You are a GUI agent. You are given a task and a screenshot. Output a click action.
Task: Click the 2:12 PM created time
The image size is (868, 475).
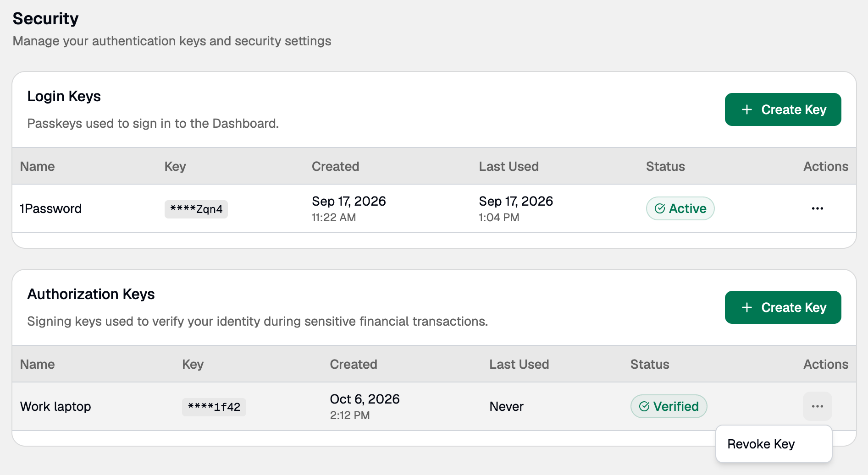pos(350,415)
